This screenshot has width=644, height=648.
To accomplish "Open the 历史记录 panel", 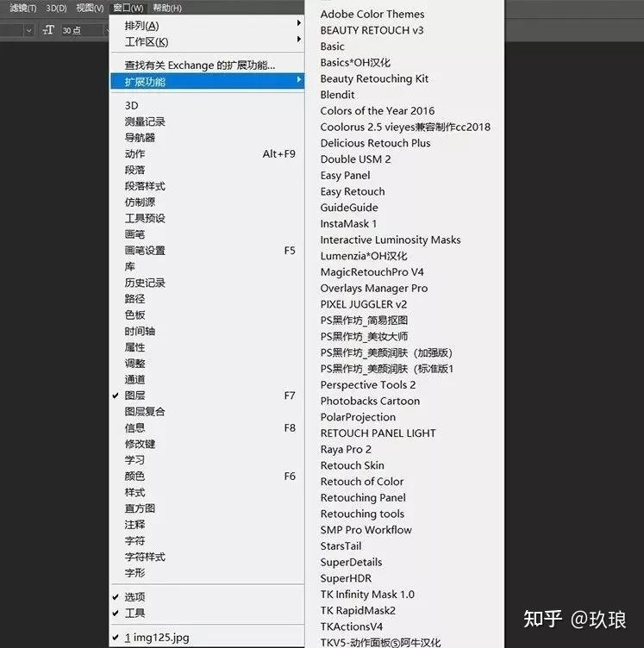I will coord(207,283).
